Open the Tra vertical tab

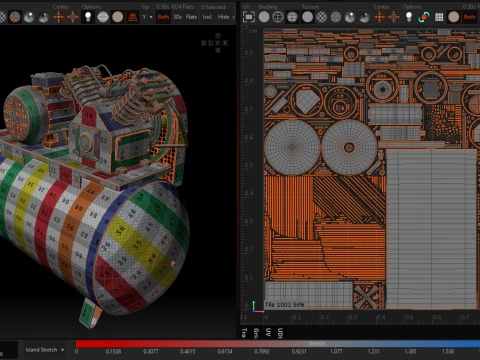(244, 333)
